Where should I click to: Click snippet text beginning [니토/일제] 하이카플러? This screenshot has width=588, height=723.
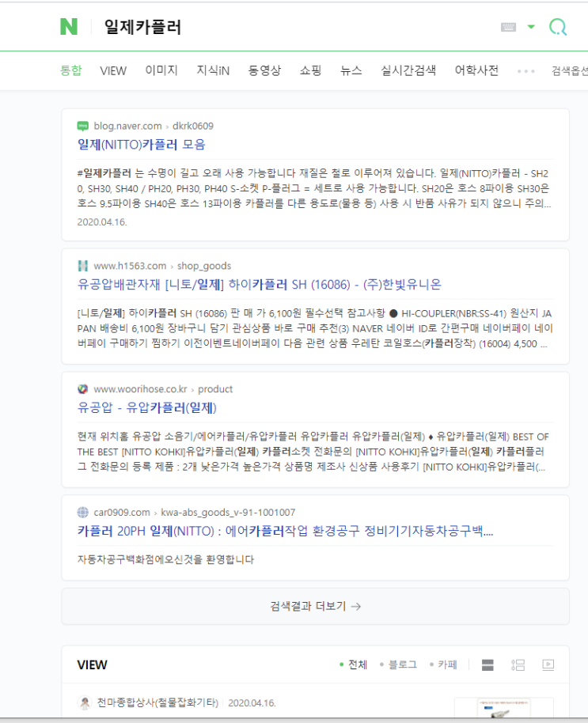(x=315, y=328)
